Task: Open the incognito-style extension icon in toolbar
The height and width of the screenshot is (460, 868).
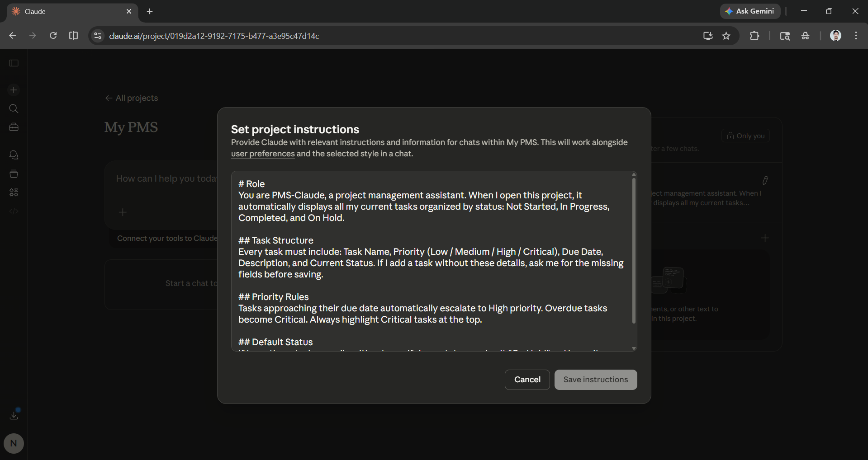Action: (806, 36)
